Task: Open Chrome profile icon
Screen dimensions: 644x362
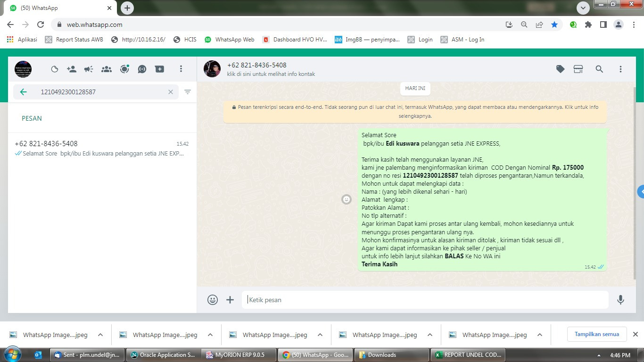Action: (619, 25)
